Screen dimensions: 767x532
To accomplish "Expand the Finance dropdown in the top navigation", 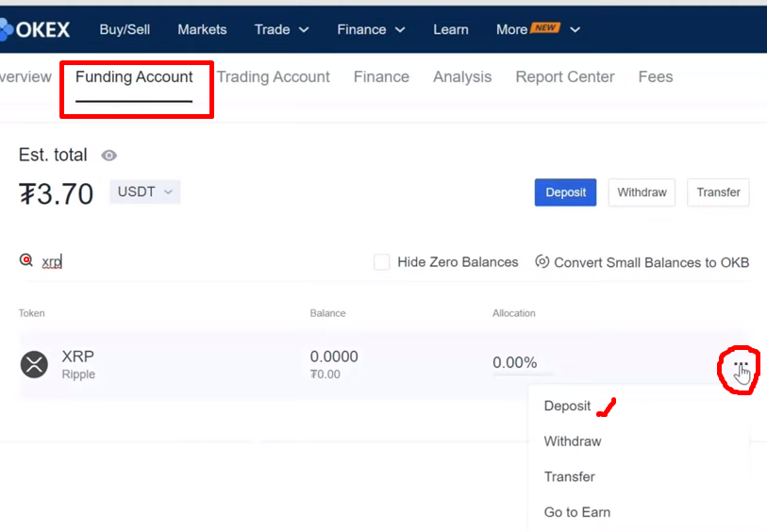I will click(x=371, y=30).
